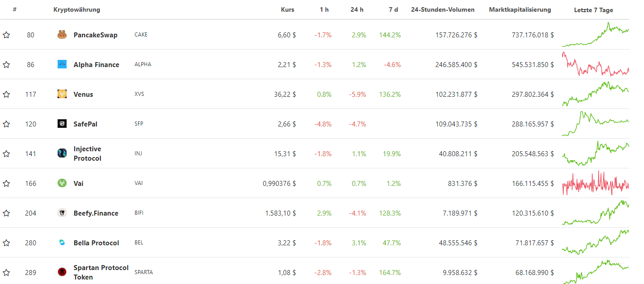The height and width of the screenshot is (284, 644).
Task: Open the Beefy.Finance coin link
Action: coord(96,213)
